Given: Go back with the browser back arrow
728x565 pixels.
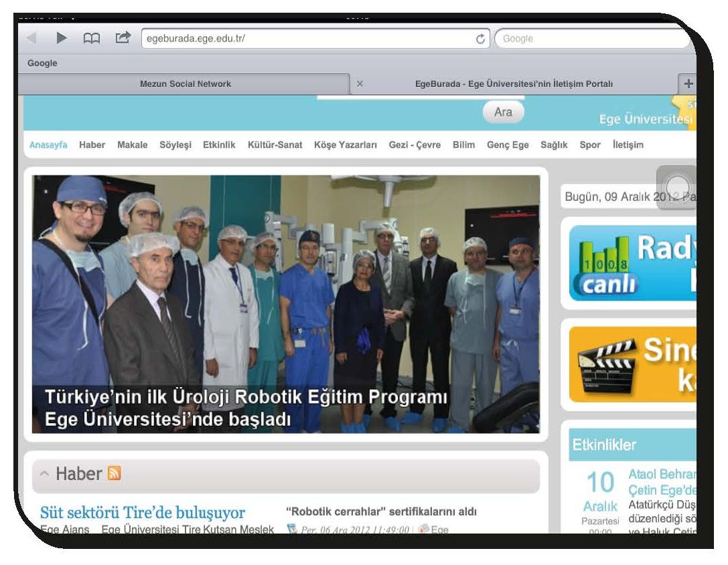Looking at the screenshot, I should [31, 38].
